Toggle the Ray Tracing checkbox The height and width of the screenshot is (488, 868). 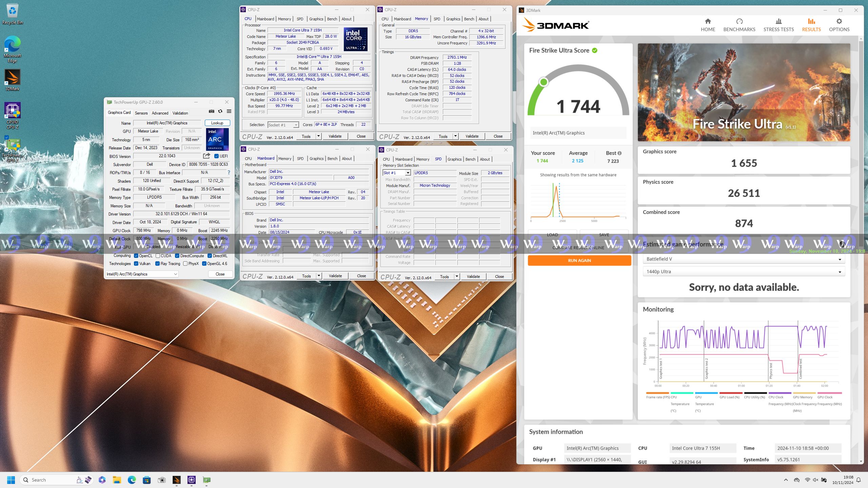(157, 264)
